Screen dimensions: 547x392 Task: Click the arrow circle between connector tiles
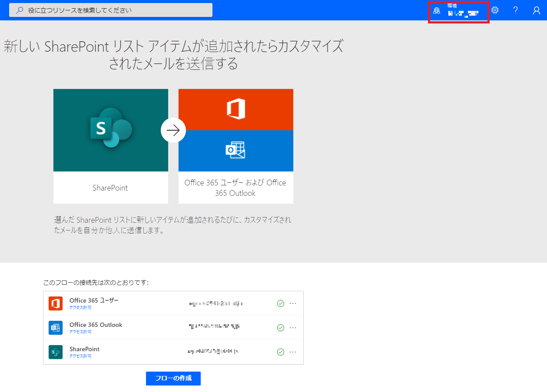pos(173,130)
